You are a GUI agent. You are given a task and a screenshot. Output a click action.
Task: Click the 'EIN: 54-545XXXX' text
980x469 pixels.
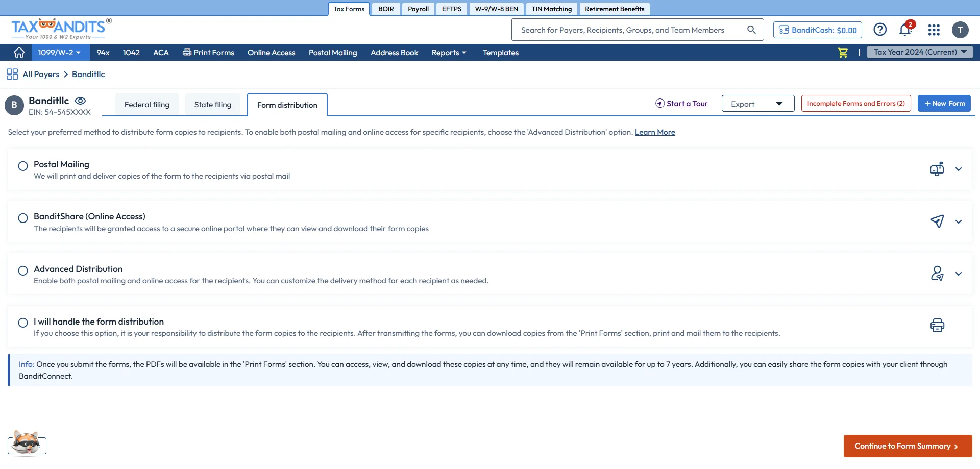click(x=60, y=112)
